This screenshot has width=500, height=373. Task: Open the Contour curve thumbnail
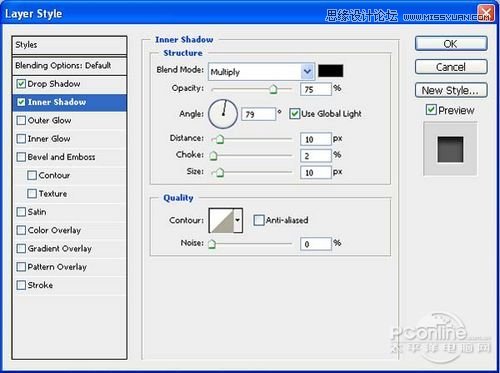click(221, 220)
